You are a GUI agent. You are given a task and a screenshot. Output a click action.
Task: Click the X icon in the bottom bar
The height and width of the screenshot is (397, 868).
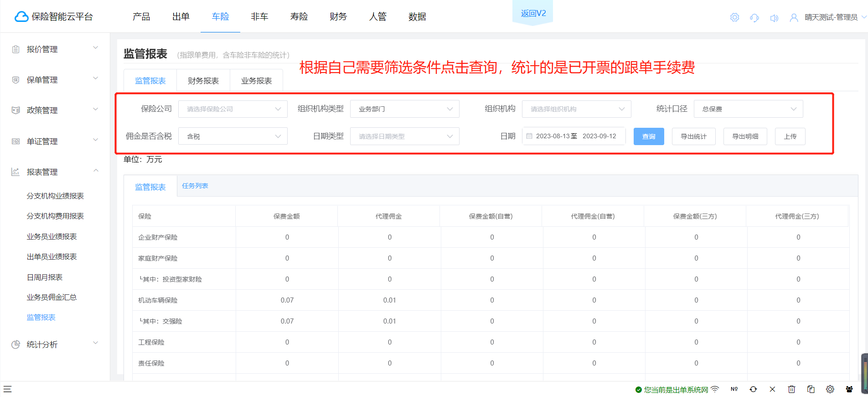(x=772, y=389)
